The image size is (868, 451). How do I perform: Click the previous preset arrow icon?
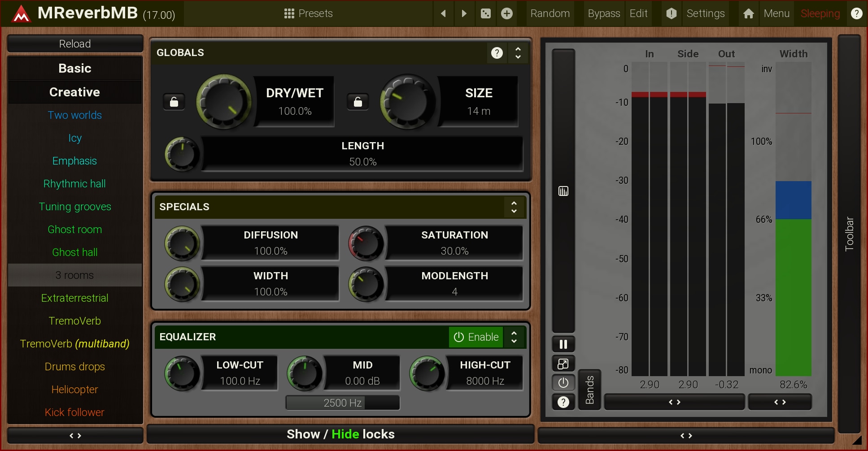443,13
